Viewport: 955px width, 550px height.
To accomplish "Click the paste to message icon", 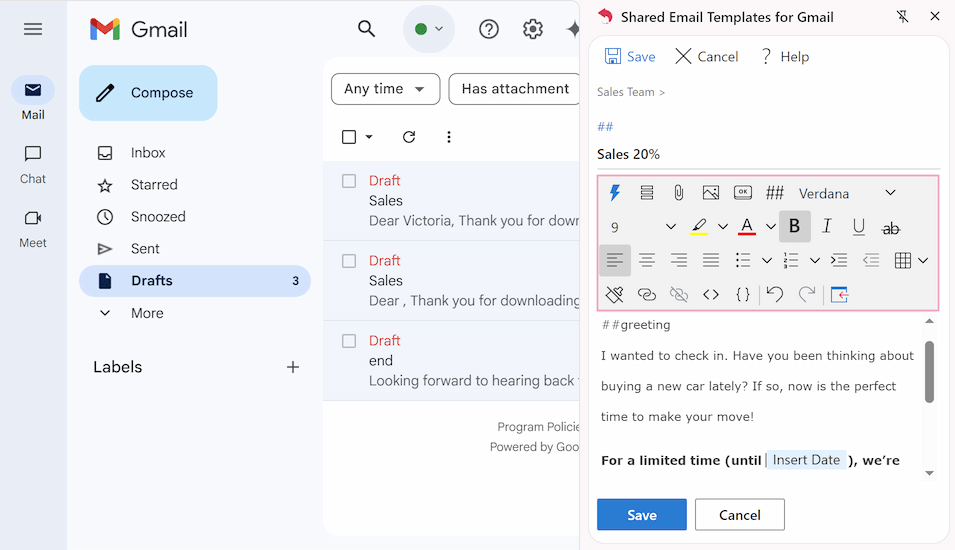I will pos(839,295).
